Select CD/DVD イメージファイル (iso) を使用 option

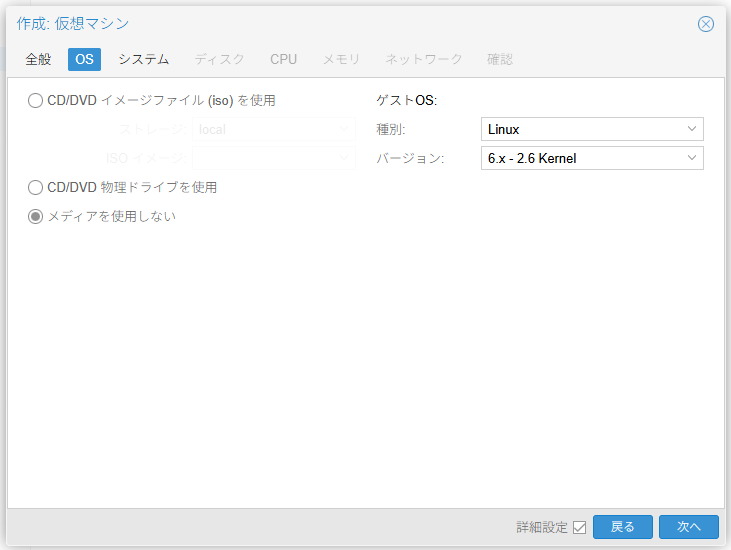[36, 100]
